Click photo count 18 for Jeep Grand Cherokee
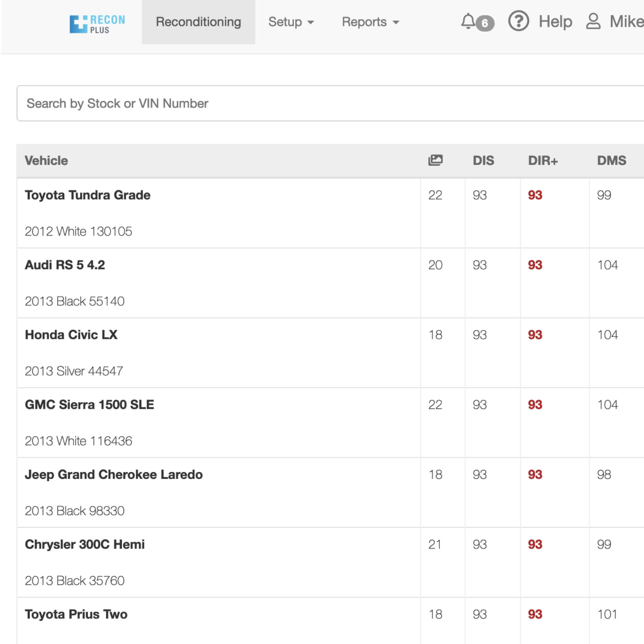The image size is (644, 644). pos(435,475)
